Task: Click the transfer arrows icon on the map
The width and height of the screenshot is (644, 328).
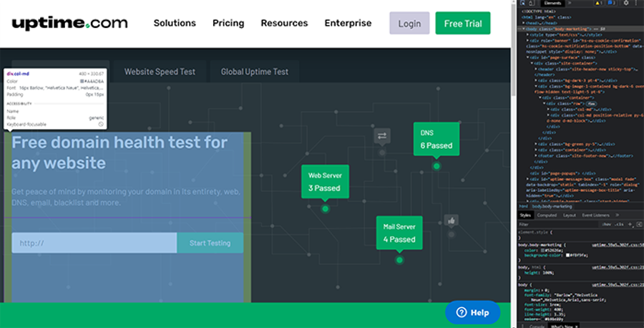Action: (x=382, y=136)
